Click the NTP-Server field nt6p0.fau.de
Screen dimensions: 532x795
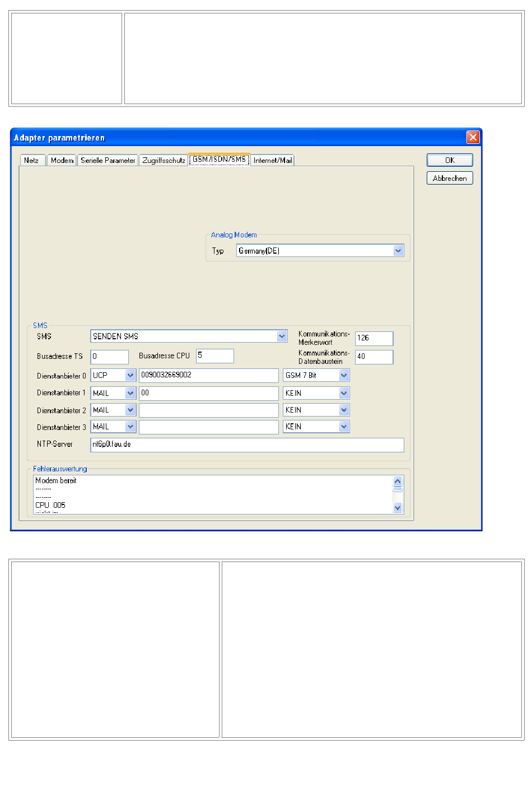[x=247, y=445]
